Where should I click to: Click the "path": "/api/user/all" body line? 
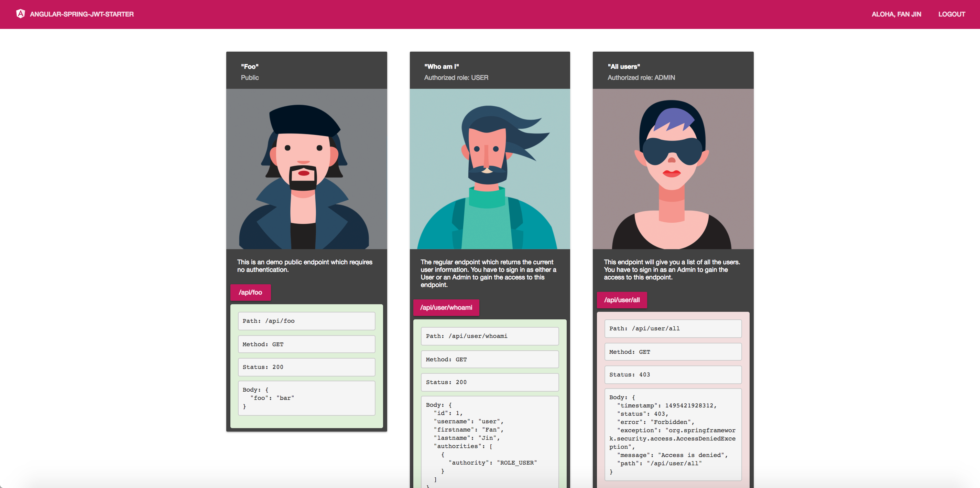tap(659, 463)
